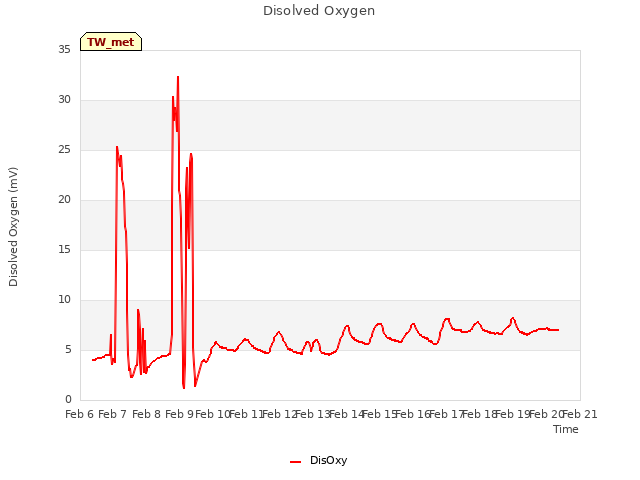Click the 'Feb 12' x-axis tick label

tap(280, 414)
